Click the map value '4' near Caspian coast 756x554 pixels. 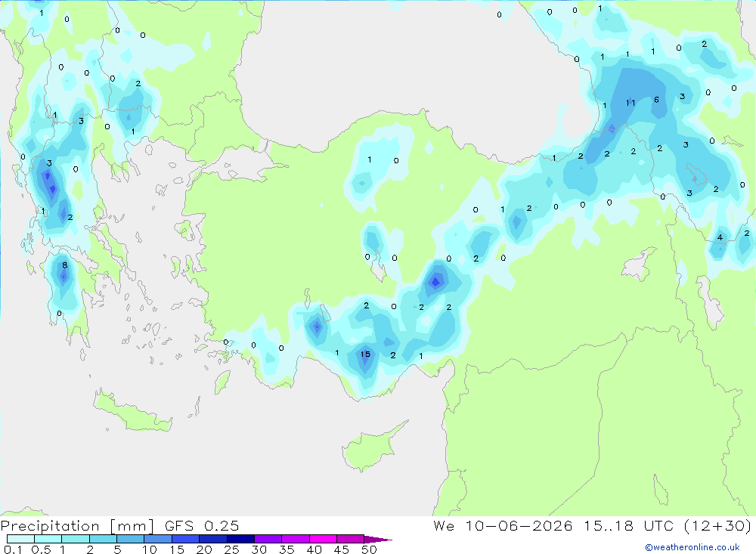click(x=720, y=237)
